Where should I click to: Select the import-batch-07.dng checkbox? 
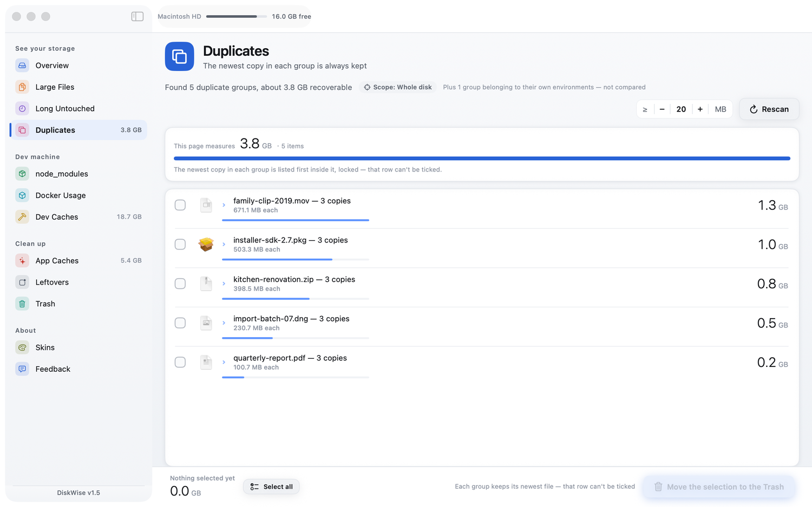click(180, 323)
